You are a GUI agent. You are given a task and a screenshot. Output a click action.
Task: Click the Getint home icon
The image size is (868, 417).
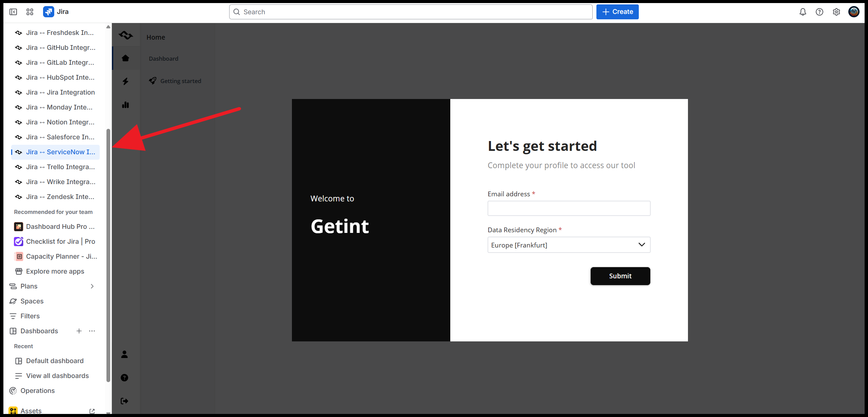point(125,58)
